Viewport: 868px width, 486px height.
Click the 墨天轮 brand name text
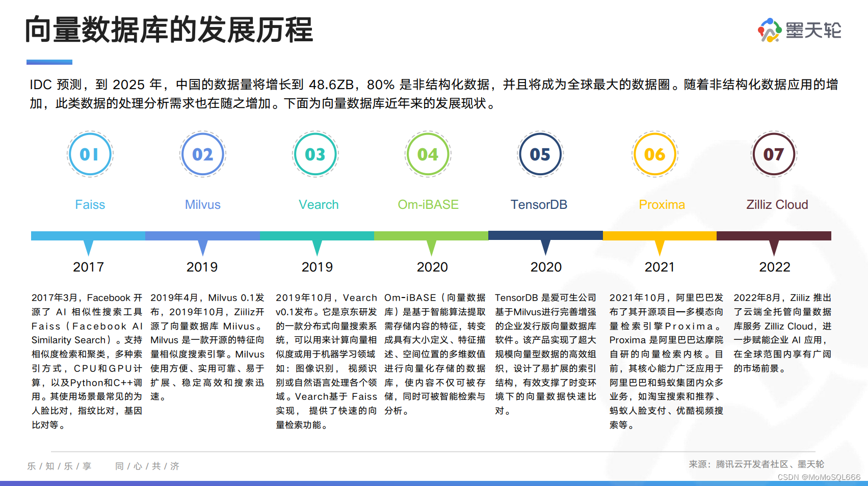click(813, 30)
